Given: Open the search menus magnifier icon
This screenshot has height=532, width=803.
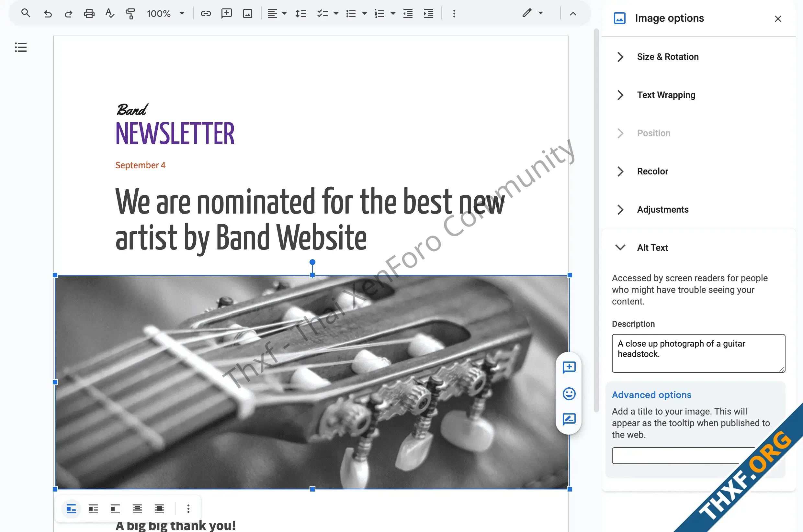Looking at the screenshot, I should [x=26, y=14].
